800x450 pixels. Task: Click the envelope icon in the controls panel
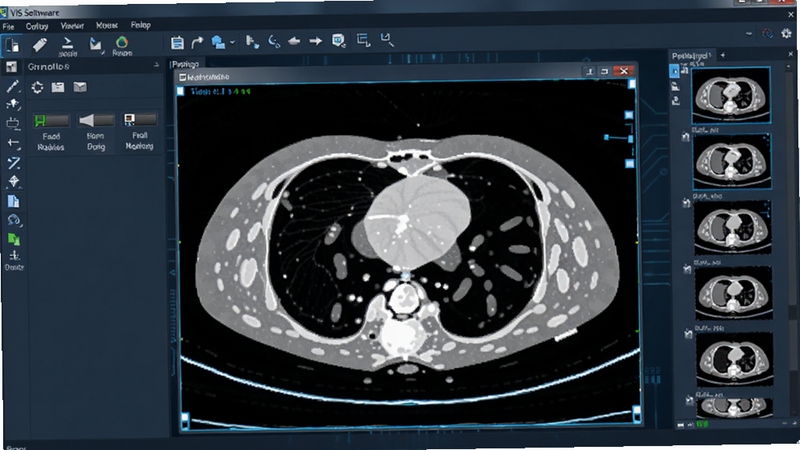(80, 87)
